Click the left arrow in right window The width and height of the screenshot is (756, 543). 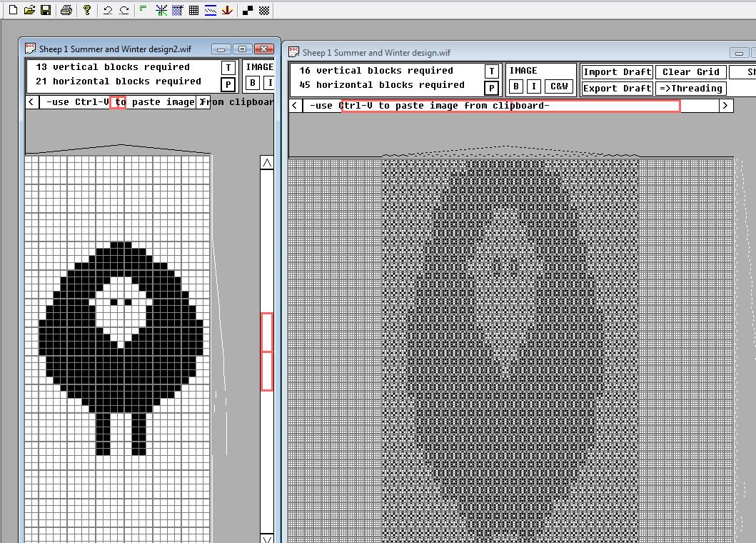[295, 106]
